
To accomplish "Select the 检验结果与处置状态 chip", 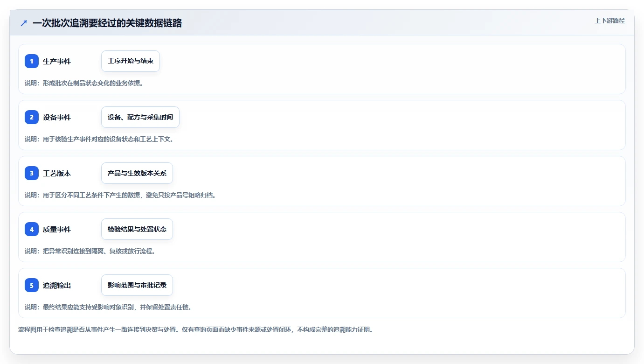I will [x=137, y=229].
